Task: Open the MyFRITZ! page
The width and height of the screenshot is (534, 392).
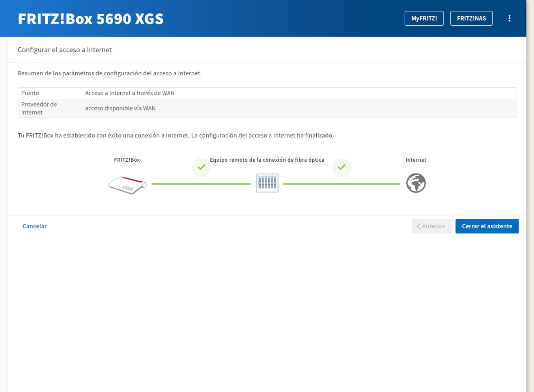Action: tap(424, 19)
